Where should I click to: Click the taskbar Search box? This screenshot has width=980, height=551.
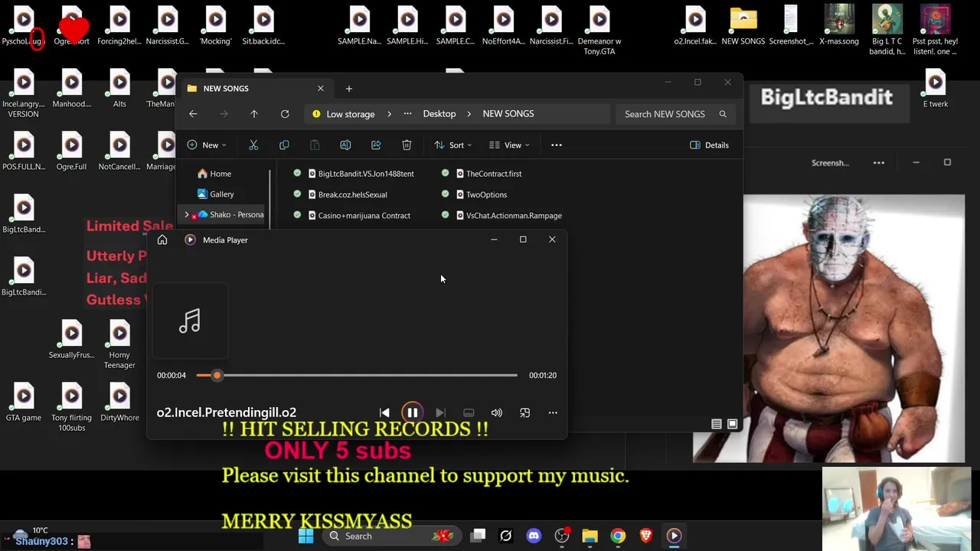point(390,536)
